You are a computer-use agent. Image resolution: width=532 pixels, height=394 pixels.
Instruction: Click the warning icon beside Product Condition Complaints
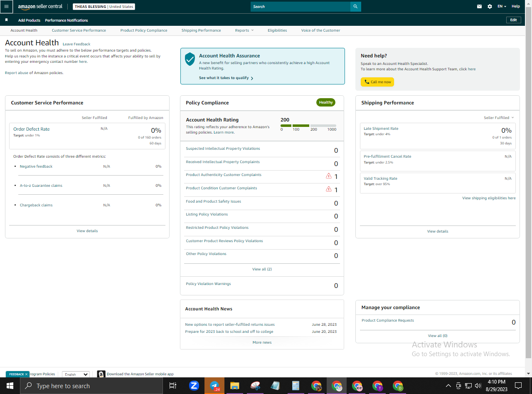(329, 189)
